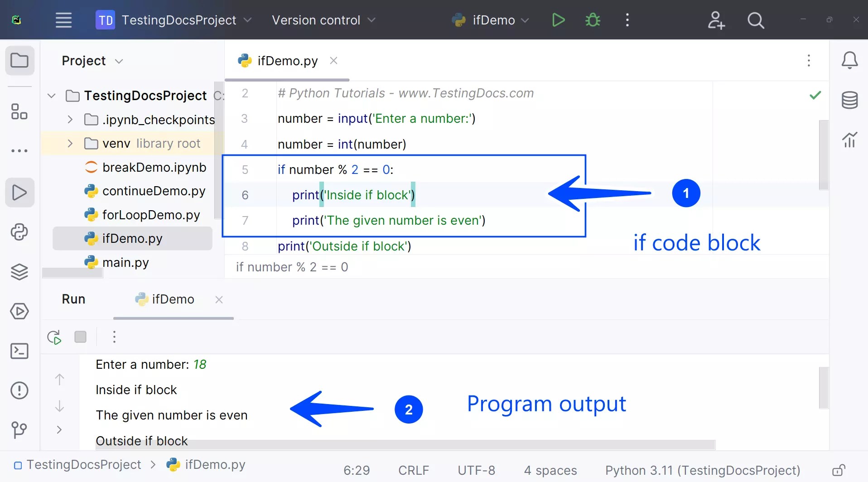868x482 pixels.
Task: Click the 'Outside if block' print statement on line 8
Action: coord(344,246)
